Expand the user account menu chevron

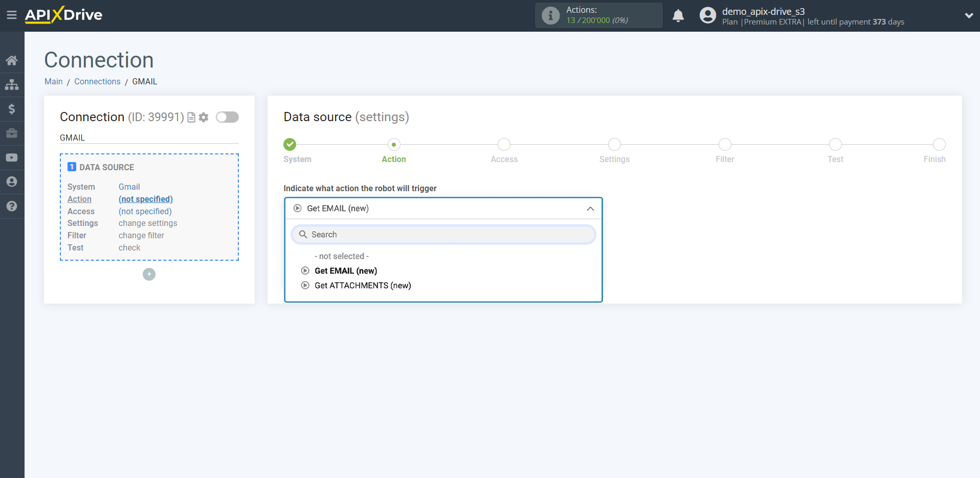click(x=969, y=15)
